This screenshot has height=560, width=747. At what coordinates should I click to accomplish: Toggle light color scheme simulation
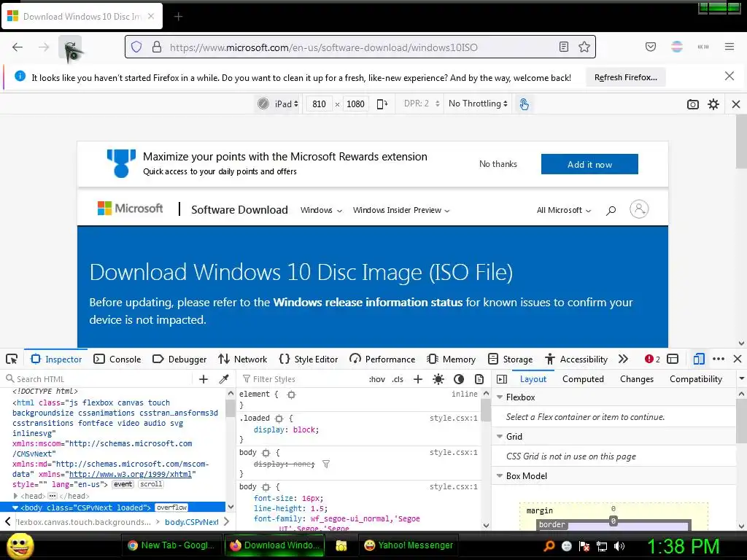click(x=438, y=379)
